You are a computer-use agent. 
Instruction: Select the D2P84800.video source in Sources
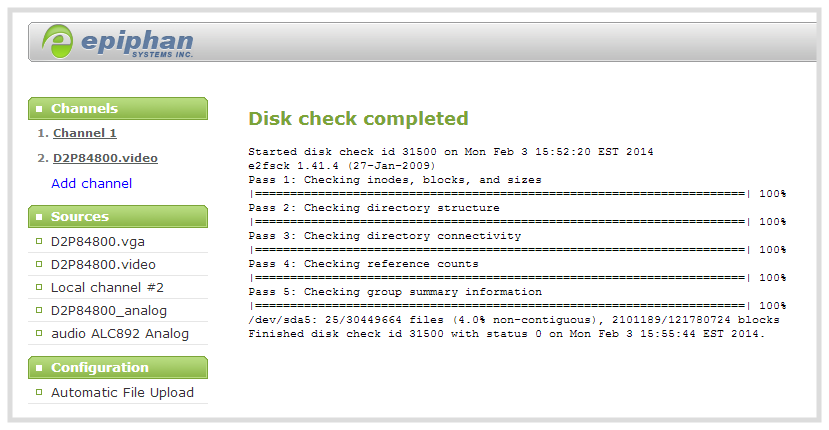pos(103,264)
